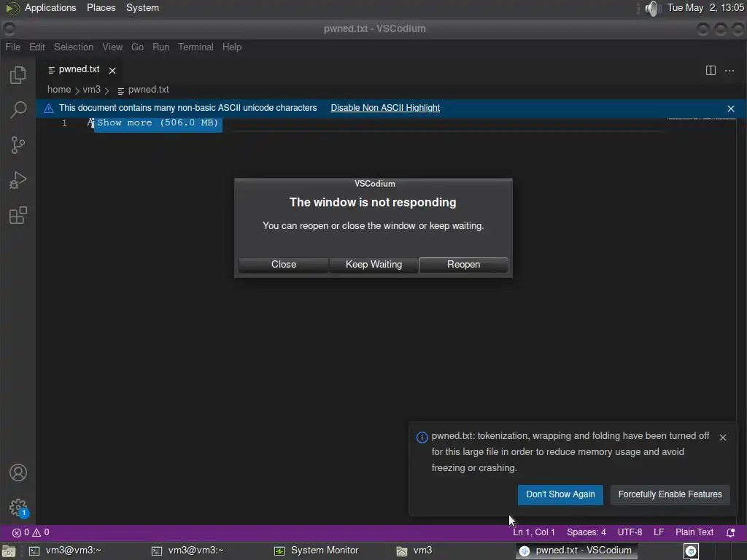Click the warning triangle in banner
Viewport: 747px width, 560px height.
pos(49,108)
